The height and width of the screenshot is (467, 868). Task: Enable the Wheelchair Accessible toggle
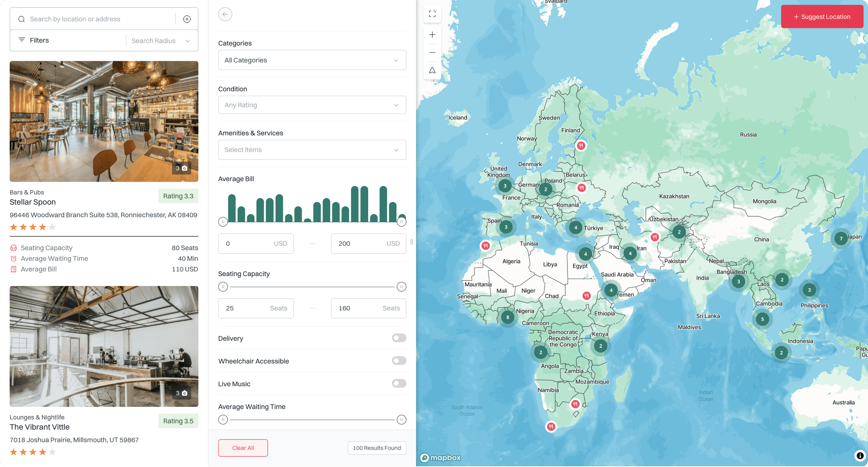[x=399, y=361]
